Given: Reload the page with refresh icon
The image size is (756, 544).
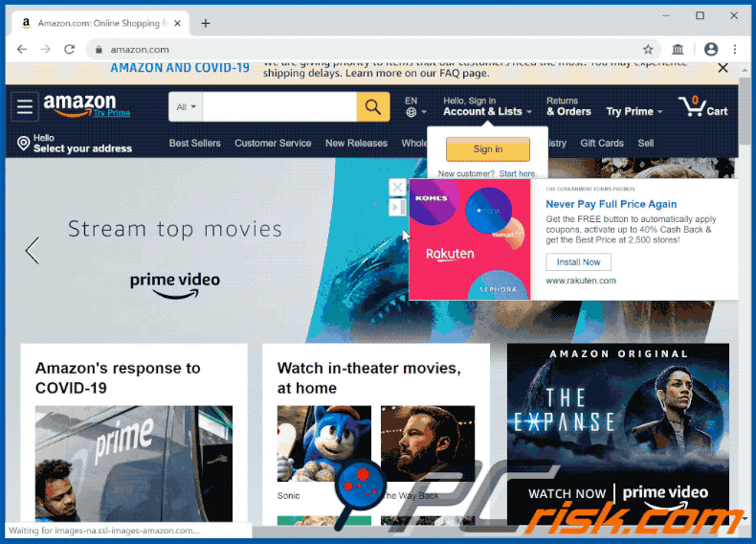Looking at the screenshot, I should [70, 49].
